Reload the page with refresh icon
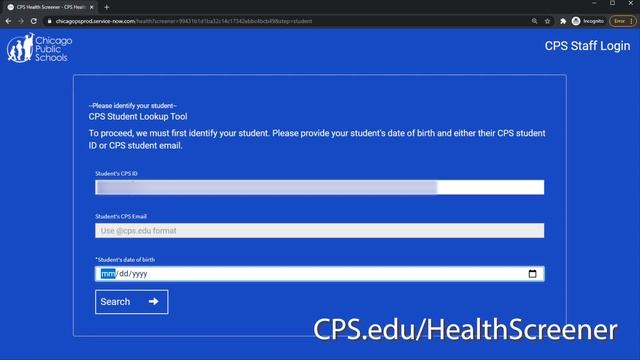Viewport: 640px width, 360px height. tap(34, 21)
